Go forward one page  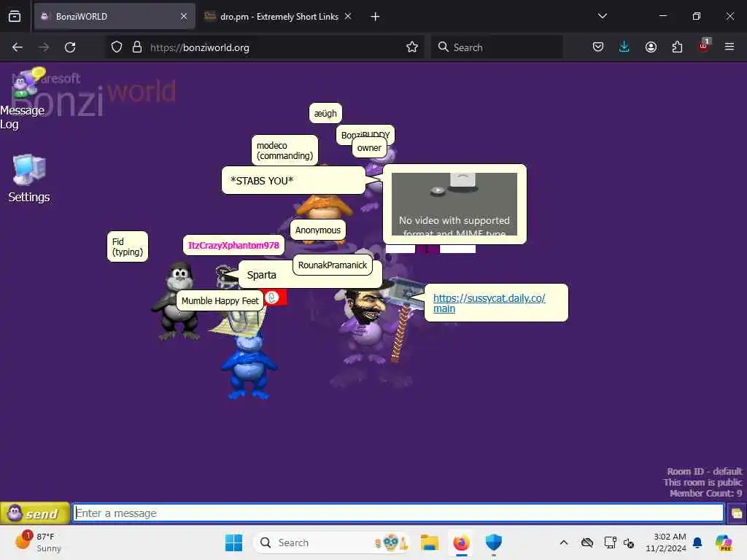click(x=44, y=47)
